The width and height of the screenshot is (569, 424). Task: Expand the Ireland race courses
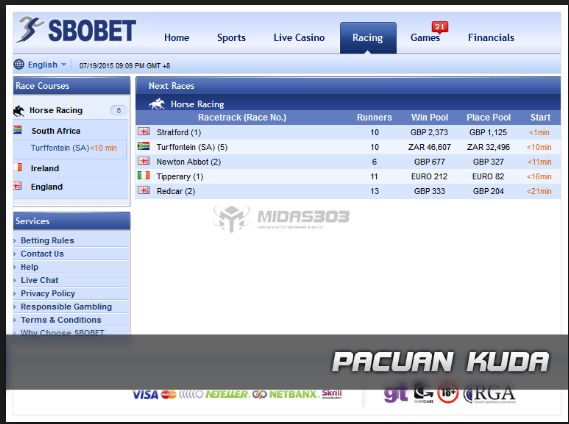pyautogui.click(x=45, y=168)
